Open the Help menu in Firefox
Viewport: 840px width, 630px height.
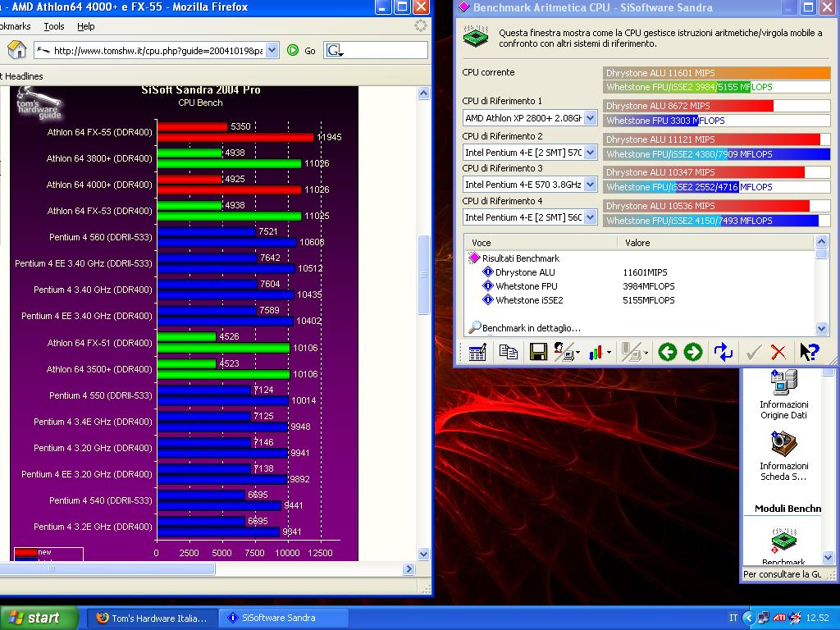click(85, 26)
